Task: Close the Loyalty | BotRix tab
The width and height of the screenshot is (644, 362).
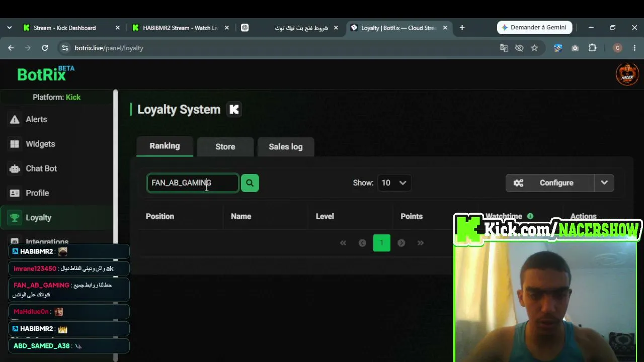Action: [445, 28]
